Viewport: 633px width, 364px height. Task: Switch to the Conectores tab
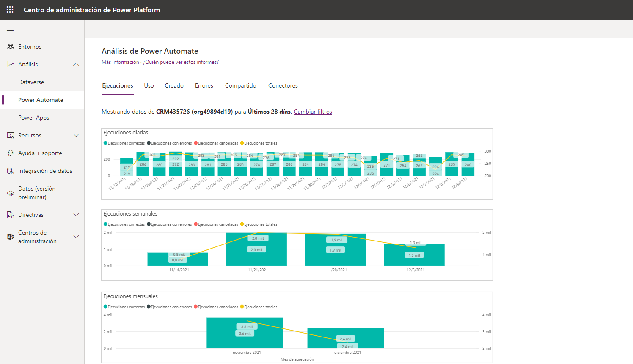point(283,85)
